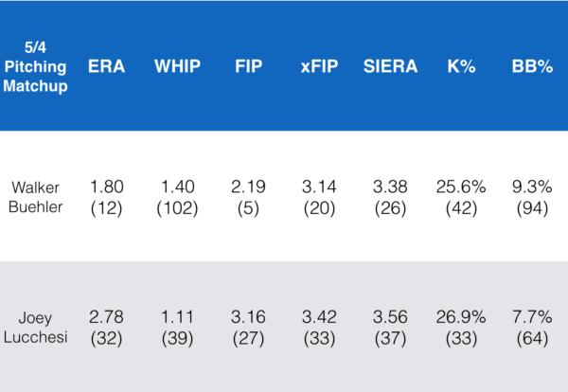568x392 pixels.
Task: Click Lucchesi's 3.42 xFIP cell
Action: tap(319, 326)
